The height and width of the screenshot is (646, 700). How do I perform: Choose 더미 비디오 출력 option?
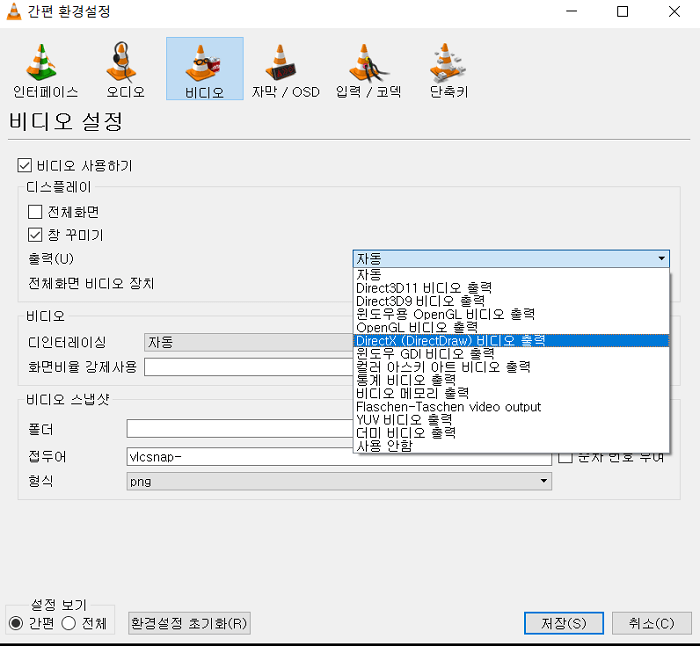click(511, 433)
